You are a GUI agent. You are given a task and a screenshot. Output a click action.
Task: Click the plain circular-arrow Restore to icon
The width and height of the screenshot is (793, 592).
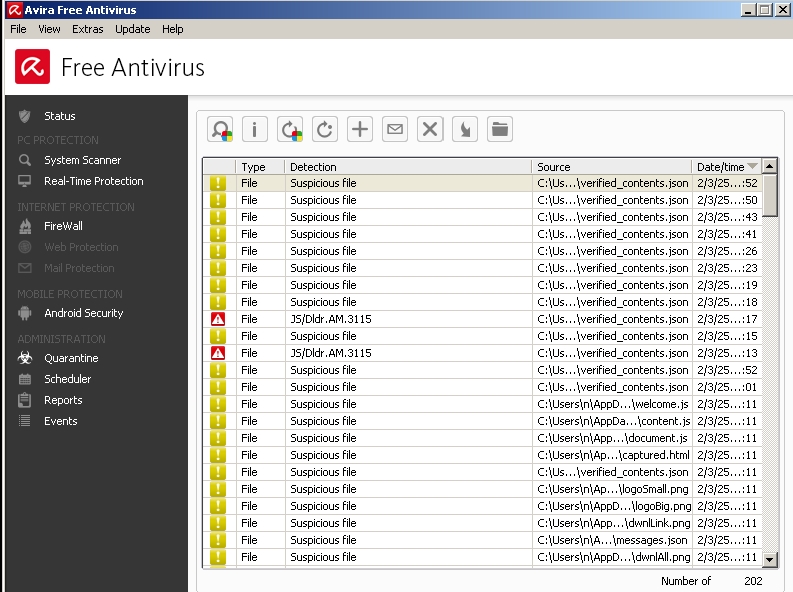coord(325,129)
